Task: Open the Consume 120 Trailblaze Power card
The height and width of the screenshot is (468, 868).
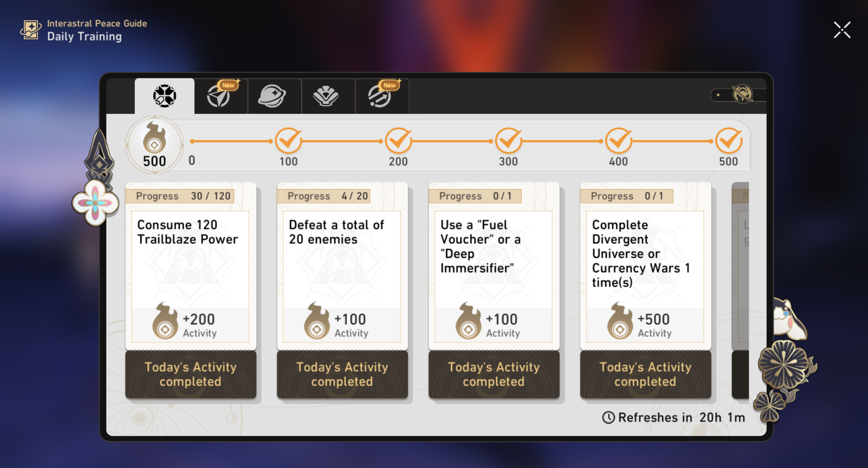Action: click(x=191, y=266)
